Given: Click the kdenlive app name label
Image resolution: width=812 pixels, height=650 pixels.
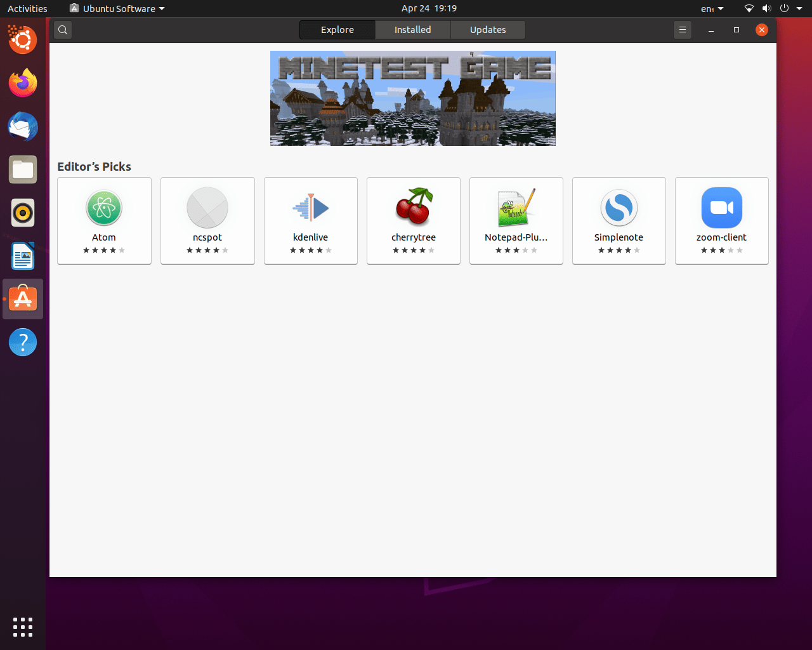Looking at the screenshot, I should point(311,237).
